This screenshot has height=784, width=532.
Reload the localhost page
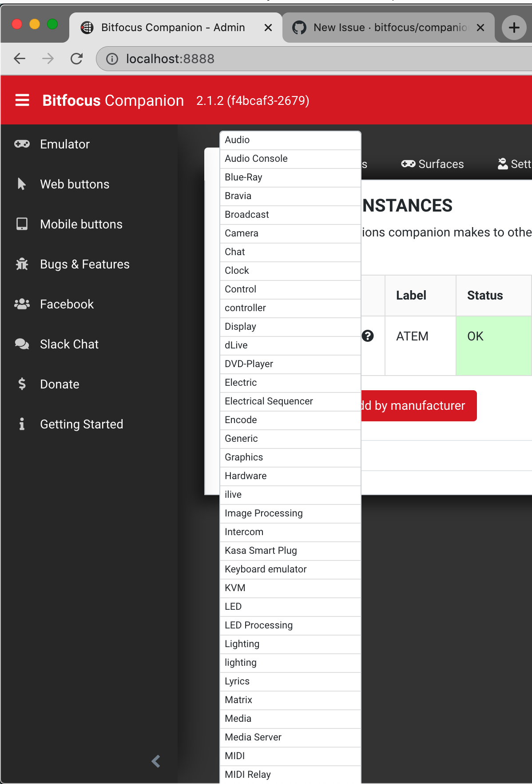click(x=76, y=59)
